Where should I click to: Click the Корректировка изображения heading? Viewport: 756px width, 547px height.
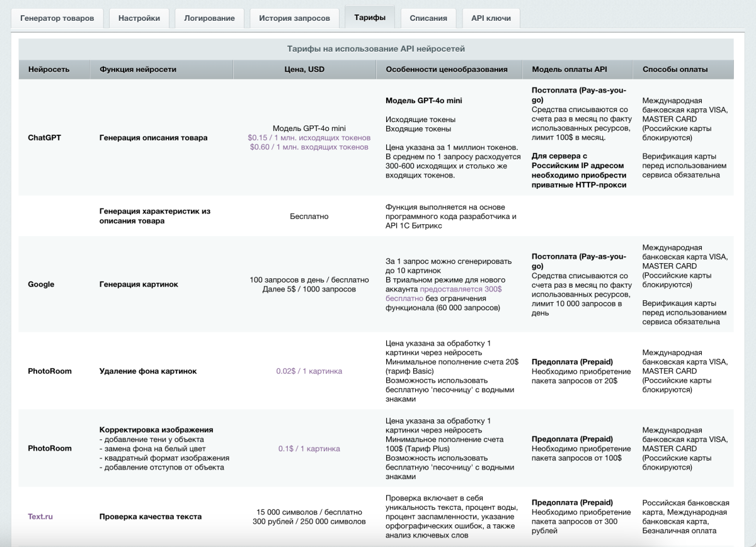pyautogui.click(x=157, y=430)
